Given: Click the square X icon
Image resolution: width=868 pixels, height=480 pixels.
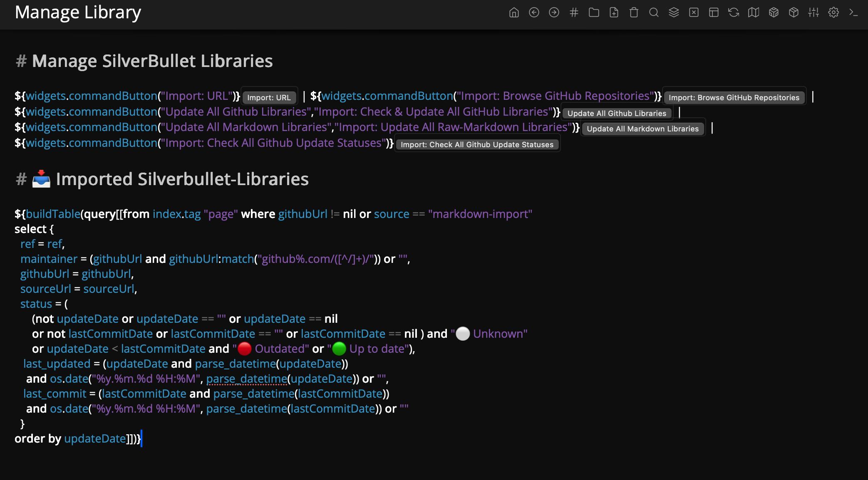Looking at the screenshot, I should [694, 12].
